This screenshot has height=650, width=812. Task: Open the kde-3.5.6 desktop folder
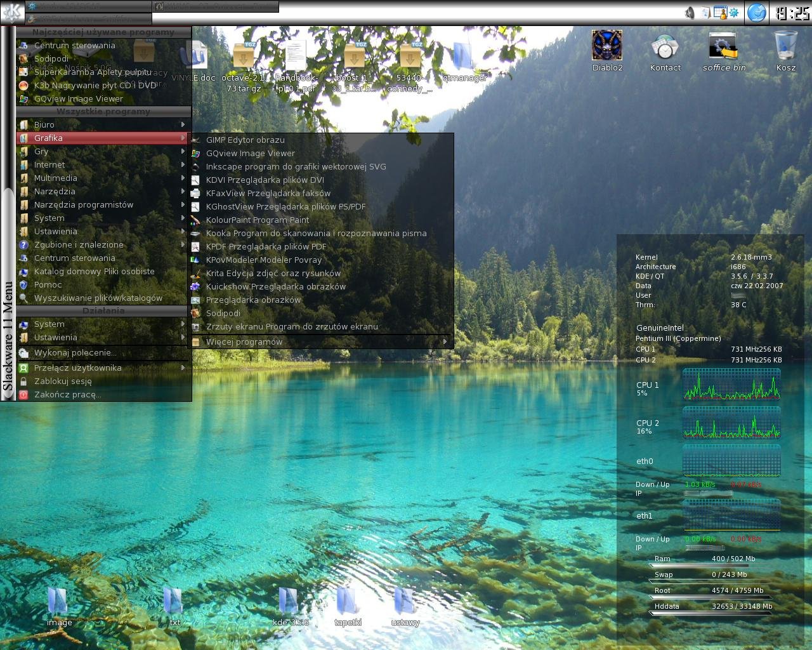tap(290, 607)
